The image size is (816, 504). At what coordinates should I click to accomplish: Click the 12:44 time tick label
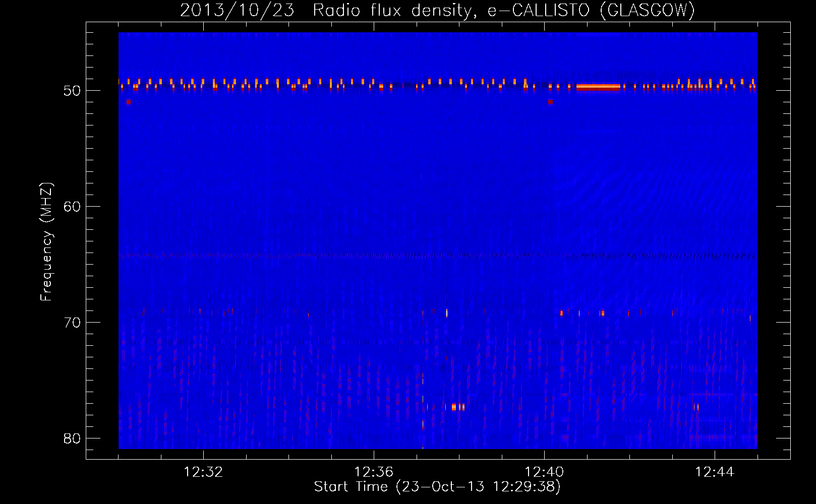715,472
